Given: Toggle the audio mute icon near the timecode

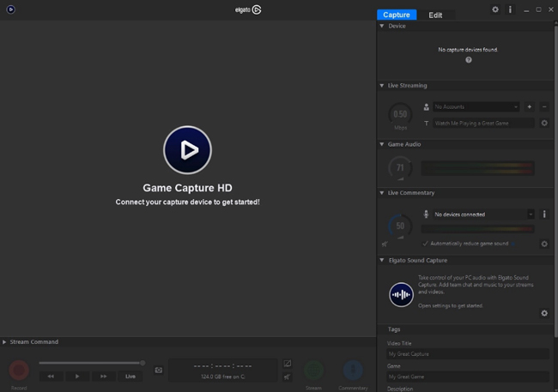Looking at the screenshot, I should pyautogui.click(x=287, y=377).
